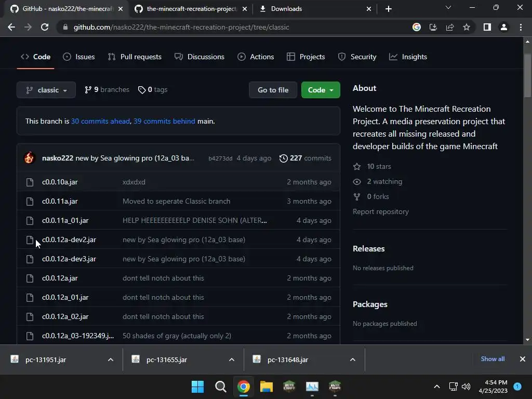Viewport: 532px width, 399px height.
Task: Open '50 shades of gray' commit message
Action: pos(177,336)
